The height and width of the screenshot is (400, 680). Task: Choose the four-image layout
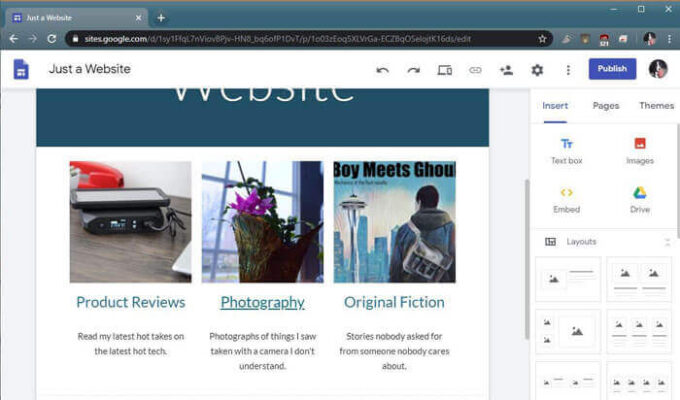click(x=639, y=381)
